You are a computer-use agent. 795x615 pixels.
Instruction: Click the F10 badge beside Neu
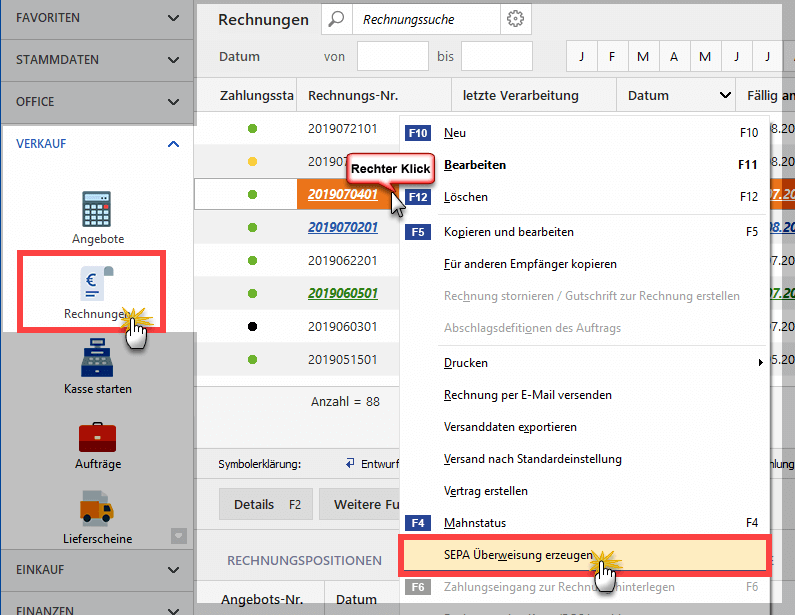pyautogui.click(x=418, y=133)
